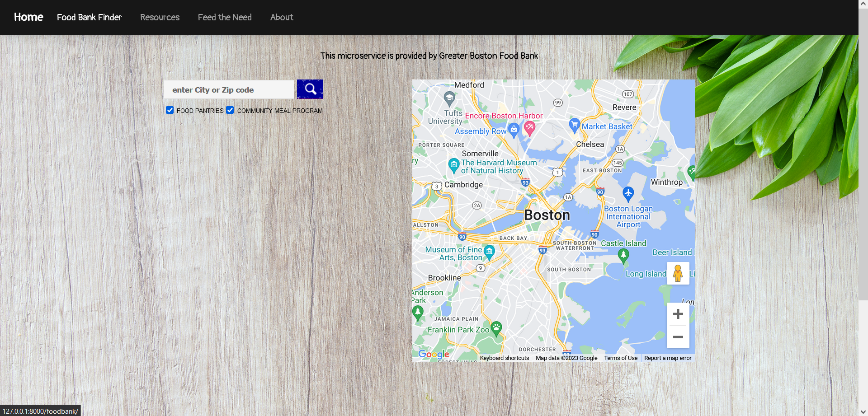The height and width of the screenshot is (416, 868).
Task: Focus the City or Zip code field
Action: 229,89
